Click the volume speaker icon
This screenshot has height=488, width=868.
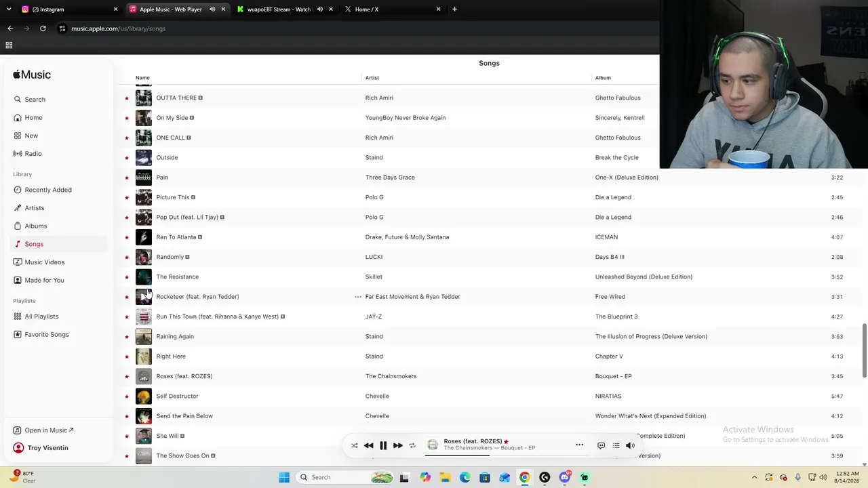click(630, 445)
